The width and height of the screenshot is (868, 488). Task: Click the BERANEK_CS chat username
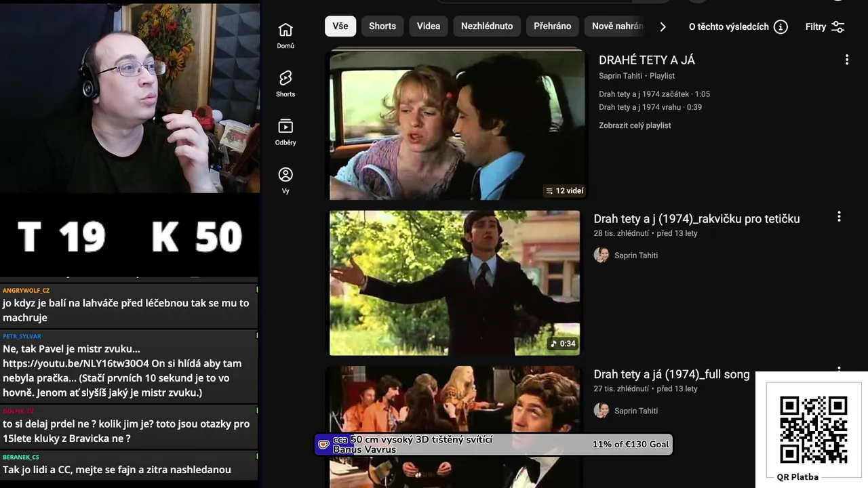click(21, 457)
